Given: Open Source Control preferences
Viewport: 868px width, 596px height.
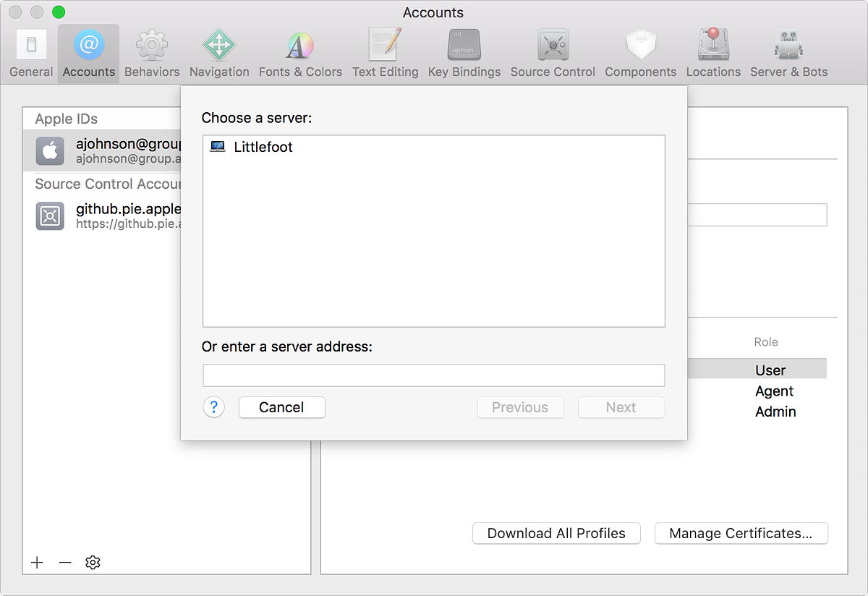Looking at the screenshot, I should [553, 54].
